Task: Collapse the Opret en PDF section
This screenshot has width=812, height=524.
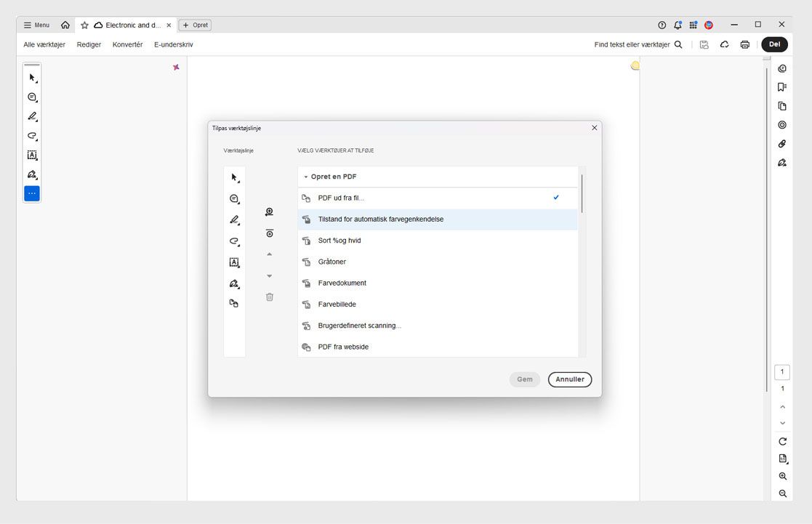Action: click(306, 177)
